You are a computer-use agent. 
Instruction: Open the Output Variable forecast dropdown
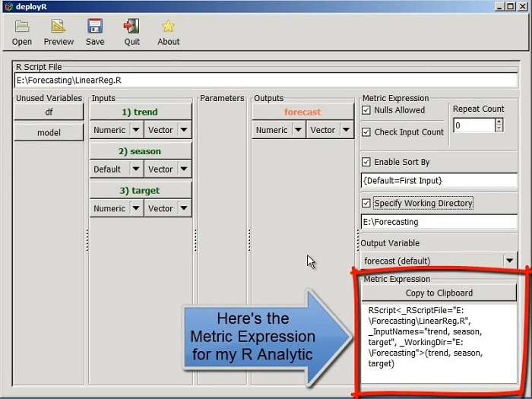tap(510, 261)
